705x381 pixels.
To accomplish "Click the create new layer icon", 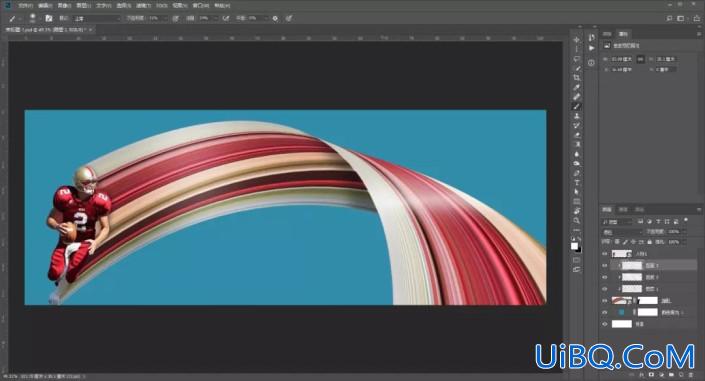I will (x=681, y=374).
